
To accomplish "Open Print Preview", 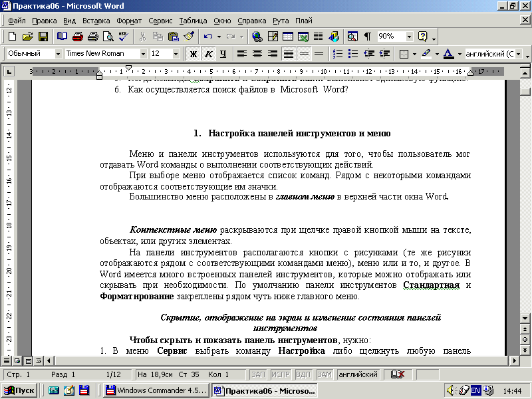I will [108, 37].
